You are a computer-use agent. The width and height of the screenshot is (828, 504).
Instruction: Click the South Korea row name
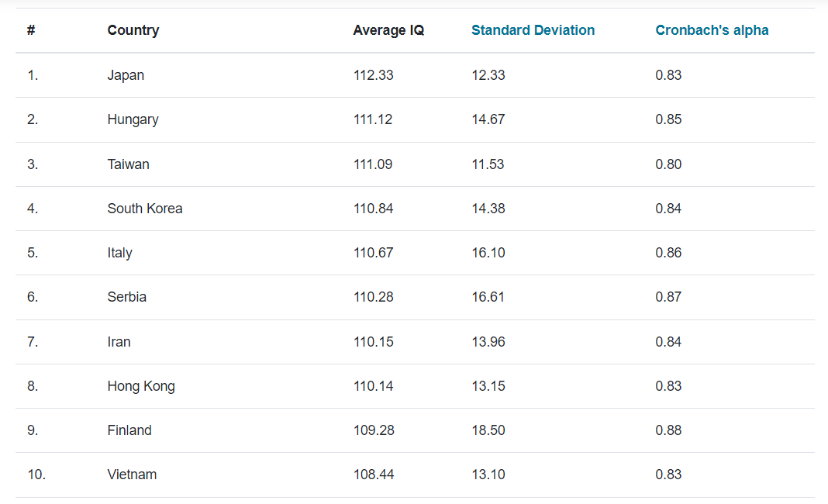(145, 209)
